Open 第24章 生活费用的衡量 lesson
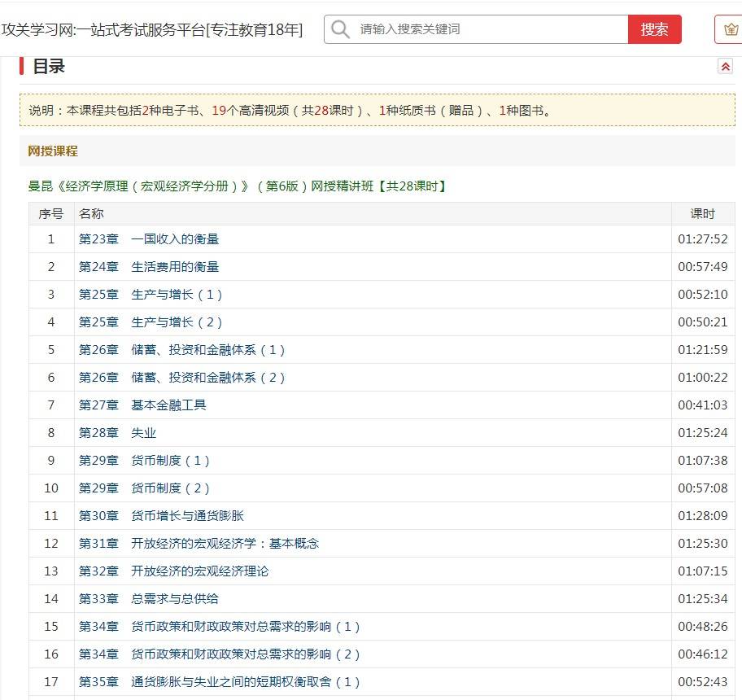 coord(149,267)
